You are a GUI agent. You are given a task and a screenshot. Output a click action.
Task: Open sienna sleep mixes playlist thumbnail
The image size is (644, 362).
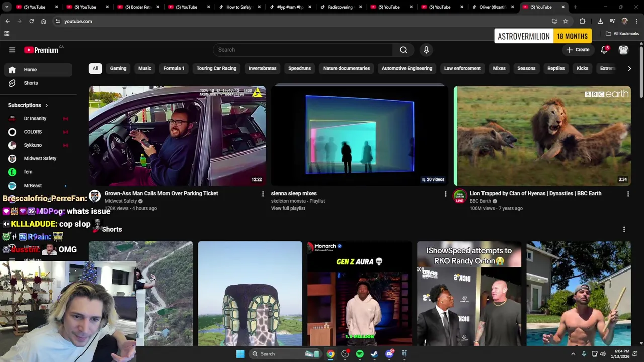tap(360, 136)
